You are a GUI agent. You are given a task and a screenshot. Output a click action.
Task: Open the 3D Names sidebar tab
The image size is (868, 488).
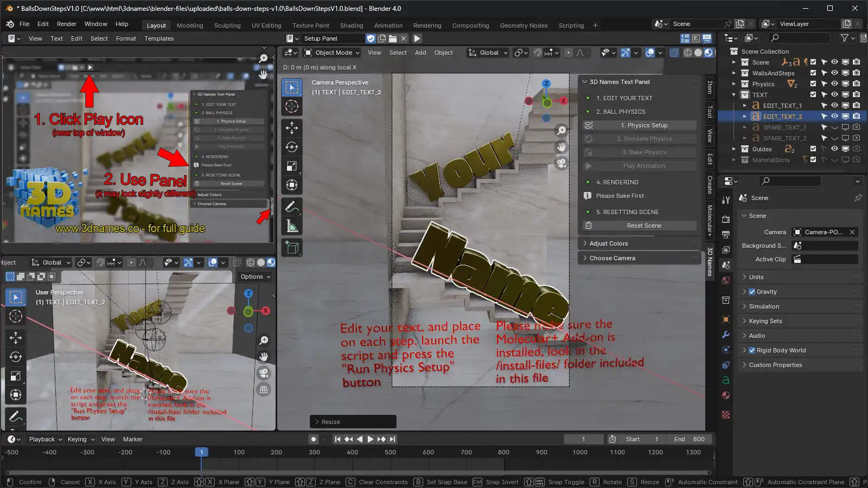coord(710,261)
